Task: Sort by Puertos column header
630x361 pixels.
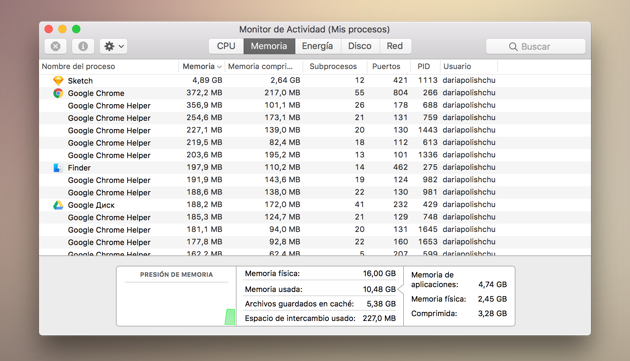Action: pyautogui.click(x=386, y=66)
